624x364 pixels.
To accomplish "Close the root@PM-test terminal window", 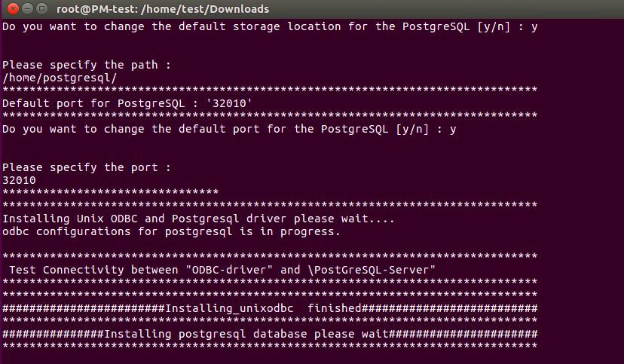I will pyautogui.click(x=13, y=8).
